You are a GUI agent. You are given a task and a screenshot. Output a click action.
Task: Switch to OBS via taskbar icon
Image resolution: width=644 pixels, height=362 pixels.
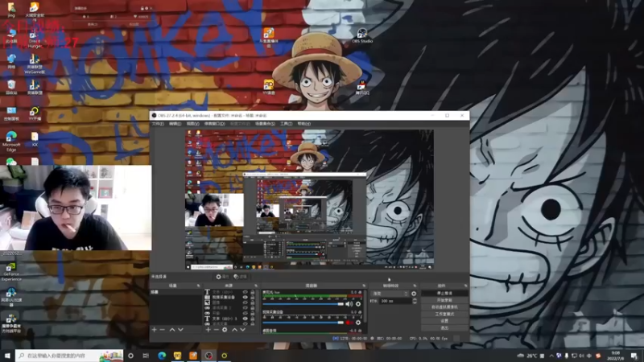[208, 356]
